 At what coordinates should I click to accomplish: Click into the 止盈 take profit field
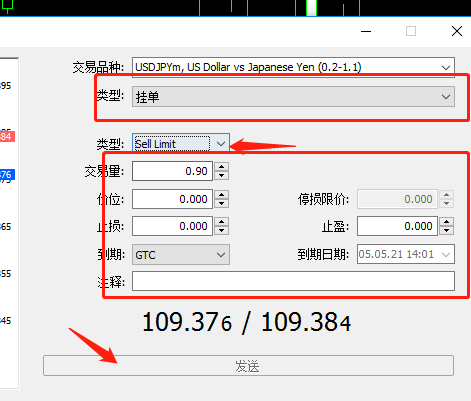(x=397, y=226)
